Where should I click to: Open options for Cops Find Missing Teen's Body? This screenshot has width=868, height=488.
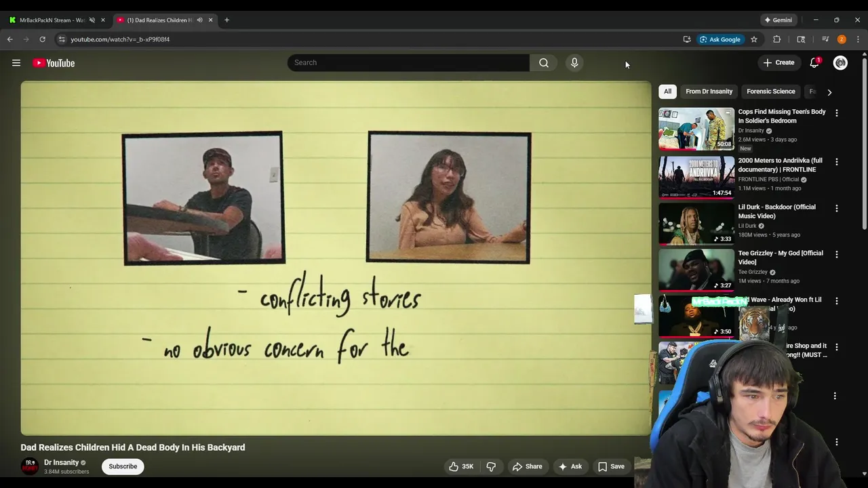[x=836, y=113]
